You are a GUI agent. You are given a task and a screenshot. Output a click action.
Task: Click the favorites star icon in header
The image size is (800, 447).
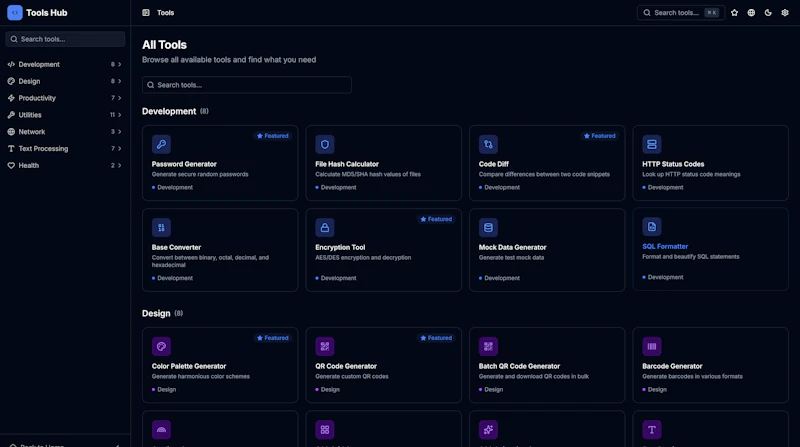[x=734, y=13]
